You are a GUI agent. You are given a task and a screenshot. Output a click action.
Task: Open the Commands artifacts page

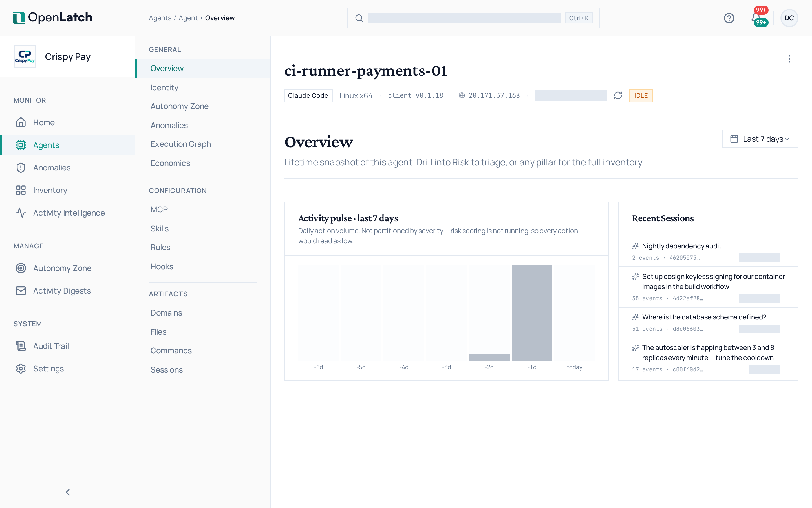[x=203, y=351]
